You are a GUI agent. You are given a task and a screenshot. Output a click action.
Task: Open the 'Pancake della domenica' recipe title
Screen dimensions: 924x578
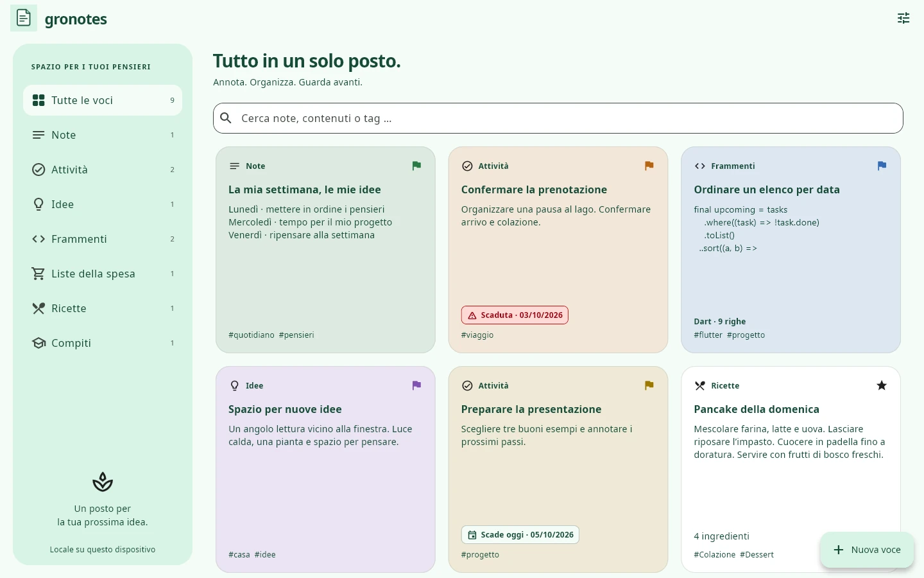click(x=757, y=409)
